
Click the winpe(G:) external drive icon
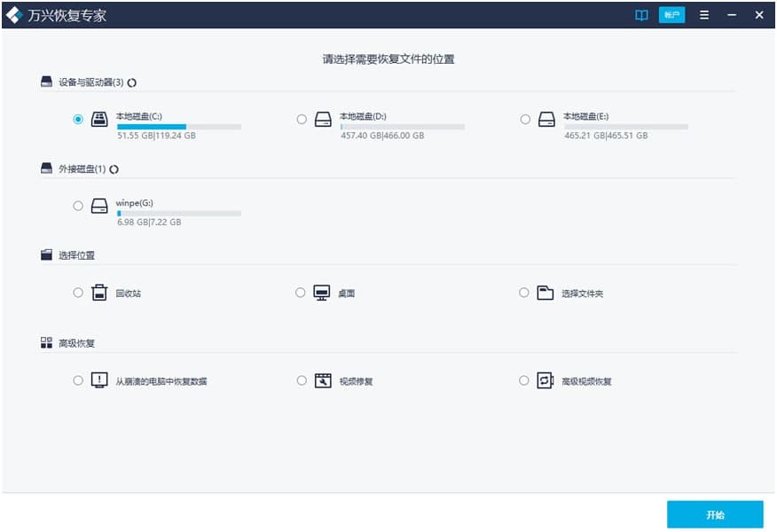tap(99, 206)
